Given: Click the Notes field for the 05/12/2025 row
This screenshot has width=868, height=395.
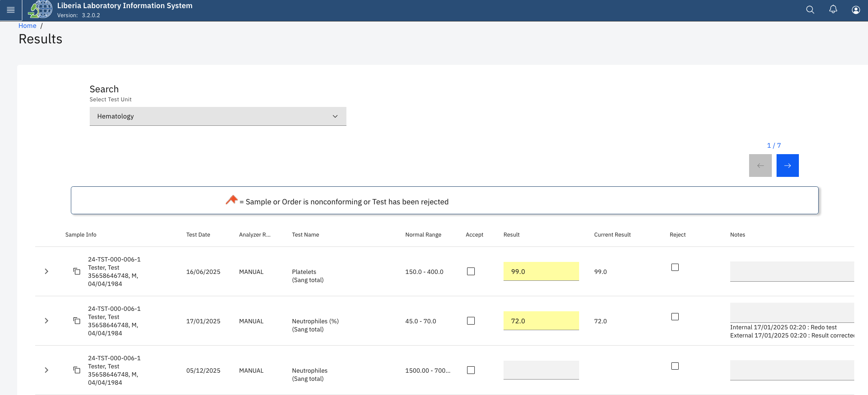Looking at the screenshot, I should [x=792, y=370].
